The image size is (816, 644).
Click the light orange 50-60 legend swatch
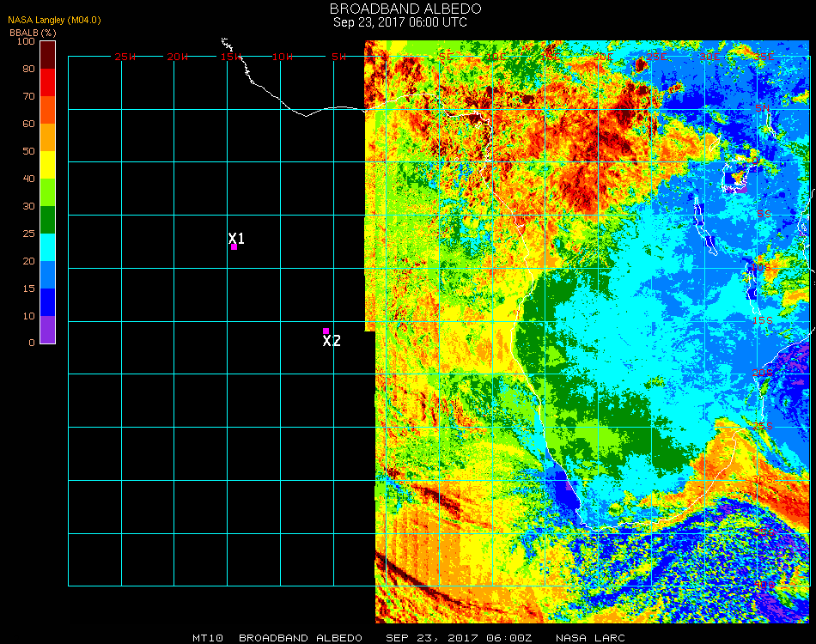(x=48, y=137)
